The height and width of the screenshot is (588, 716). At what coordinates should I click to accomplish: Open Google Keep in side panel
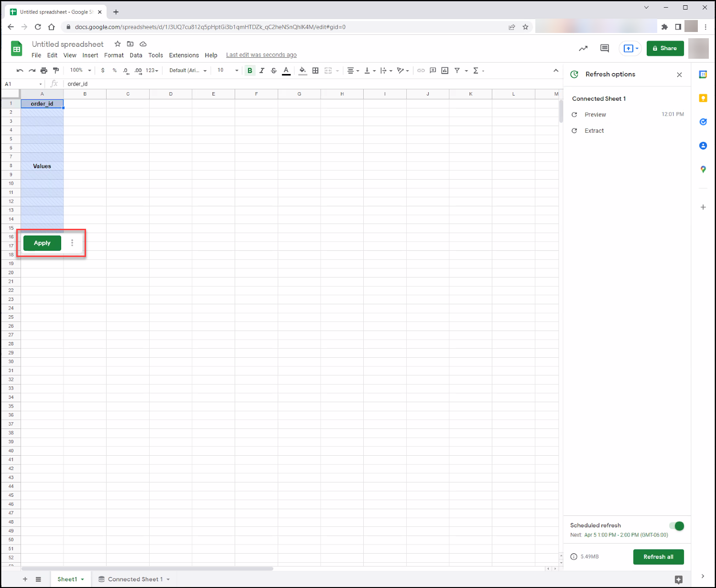click(x=703, y=98)
